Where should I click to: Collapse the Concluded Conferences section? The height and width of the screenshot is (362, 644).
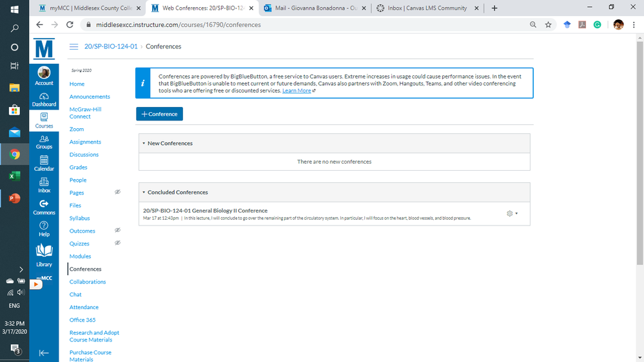tap(144, 193)
